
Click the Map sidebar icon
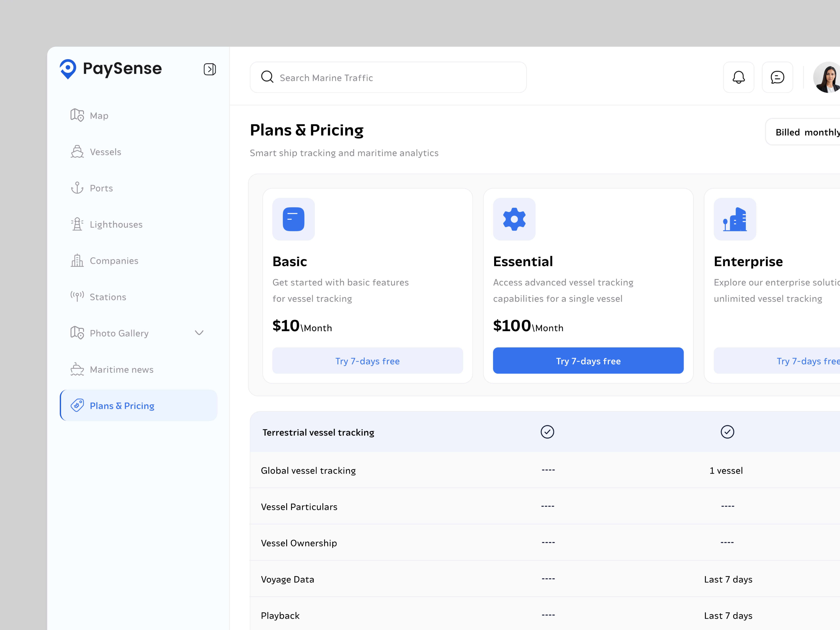77,115
